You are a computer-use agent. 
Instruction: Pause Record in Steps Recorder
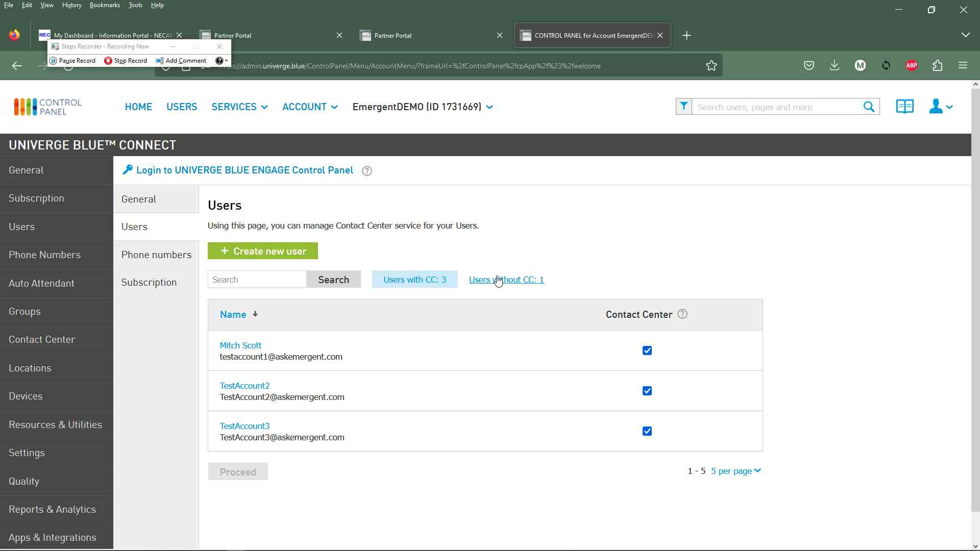pyautogui.click(x=72, y=60)
